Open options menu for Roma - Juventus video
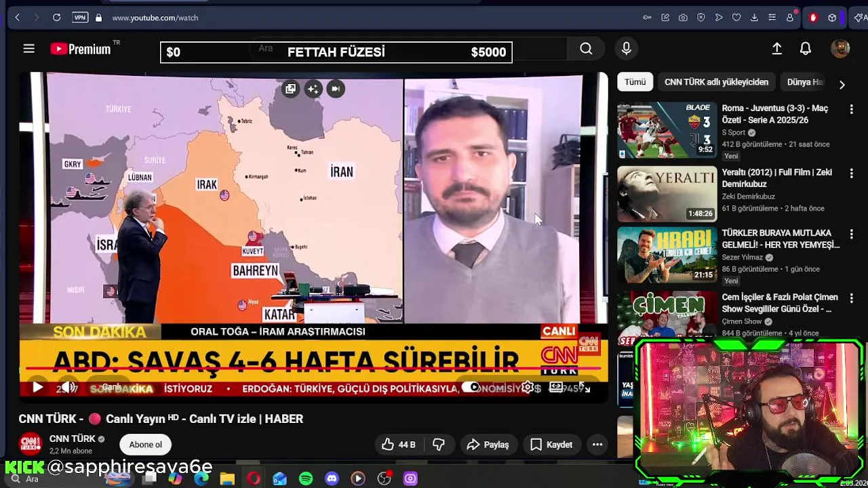The width and height of the screenshot is (868, 488). [852, 109]
